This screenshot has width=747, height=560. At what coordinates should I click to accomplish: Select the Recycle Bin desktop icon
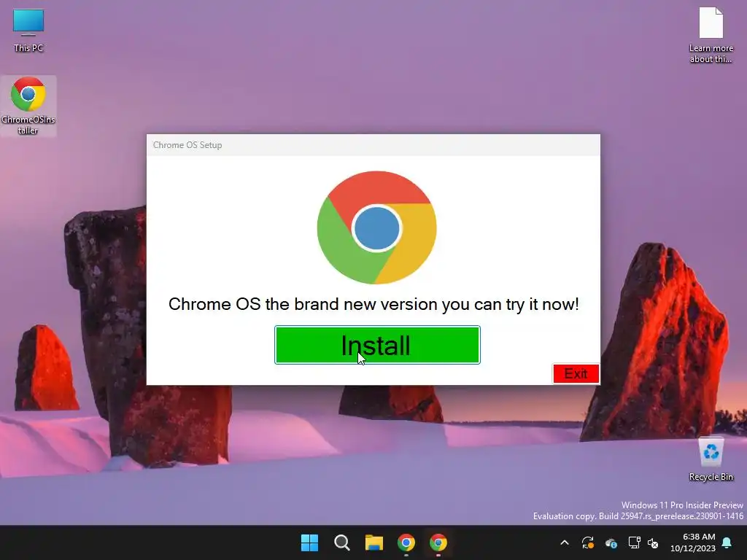point(711,459)
